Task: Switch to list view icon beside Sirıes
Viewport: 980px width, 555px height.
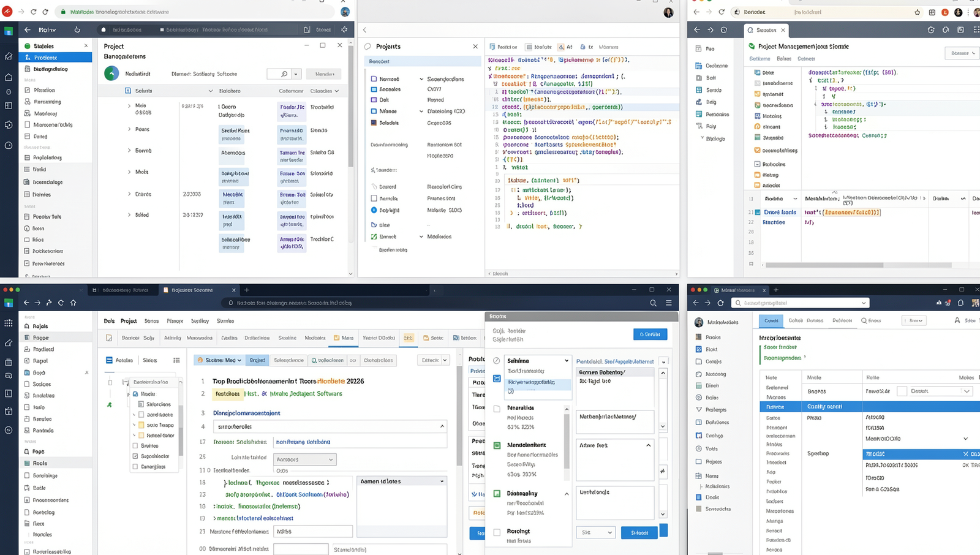Action: (x=176, y=360)
